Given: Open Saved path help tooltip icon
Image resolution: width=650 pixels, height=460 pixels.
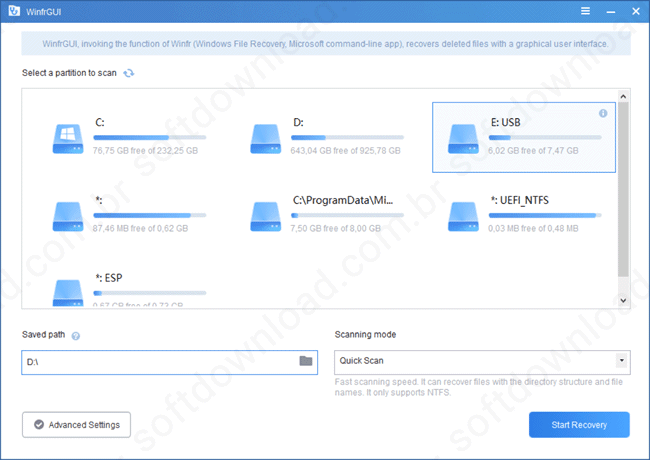Looking at the screenshot, I should (x=75, y=336).
